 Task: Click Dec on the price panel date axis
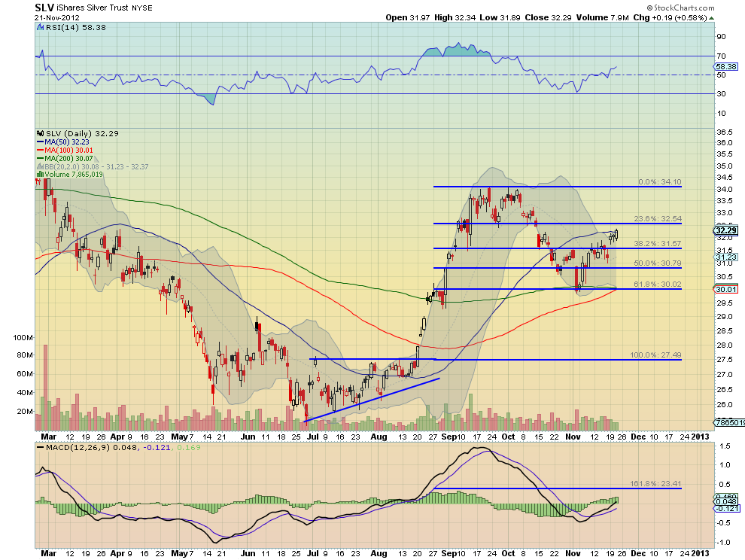point(638,437)
